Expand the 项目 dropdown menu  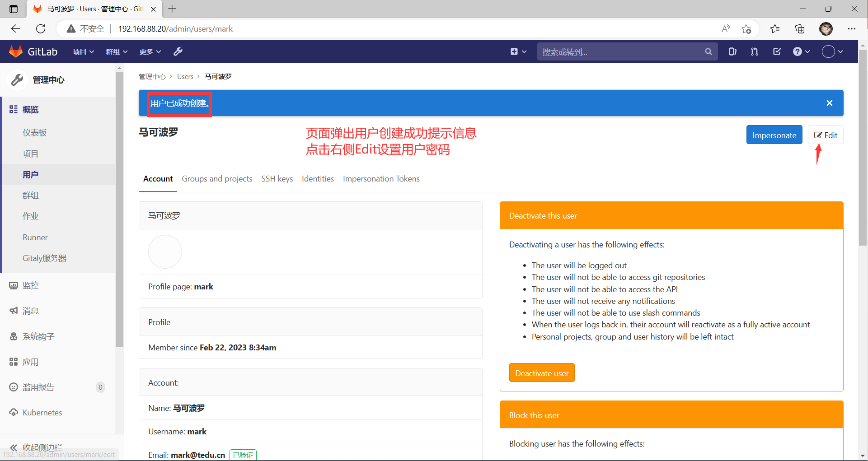pos(83,51)
